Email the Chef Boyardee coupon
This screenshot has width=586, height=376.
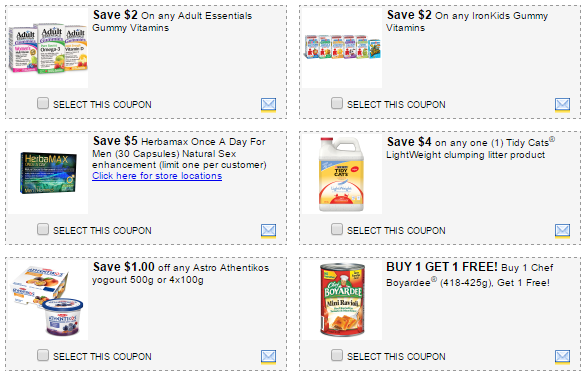coord(562,357)
